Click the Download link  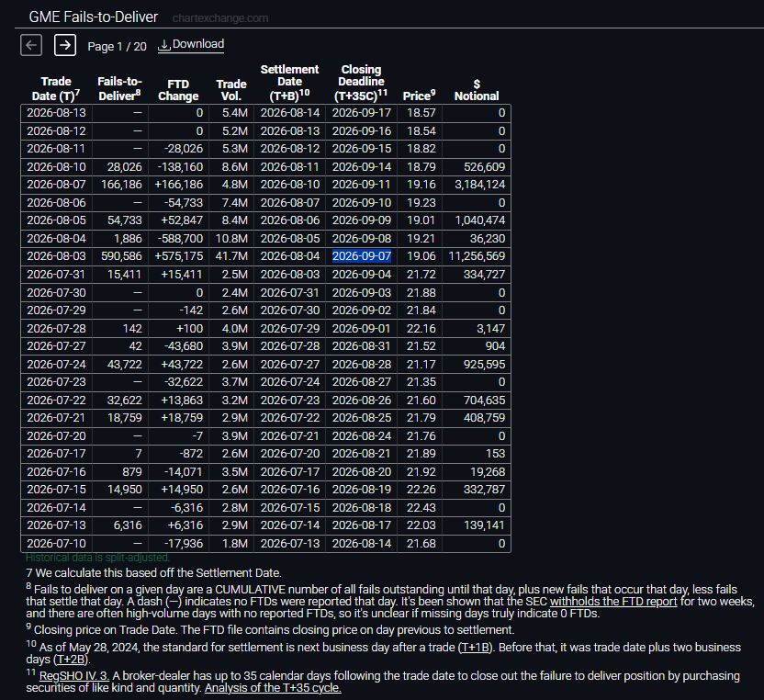click(191, 44)
